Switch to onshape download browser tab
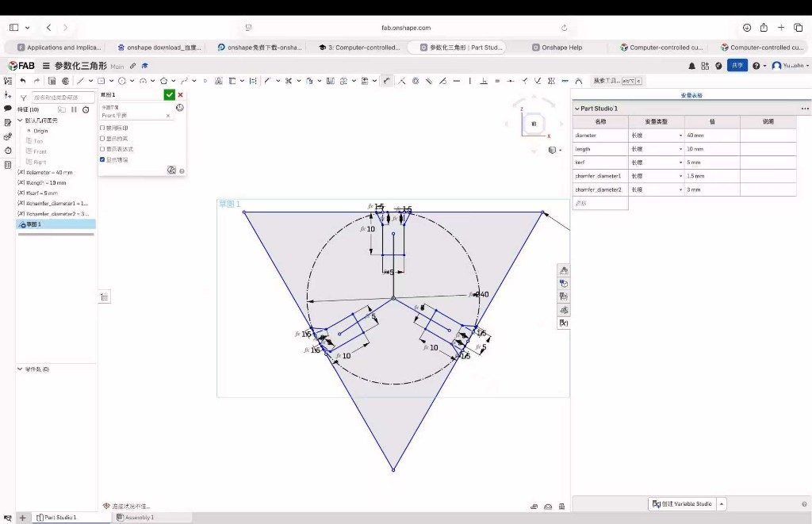Image resolution: width=812 pixels, height=524 pixels. (159, 47)
